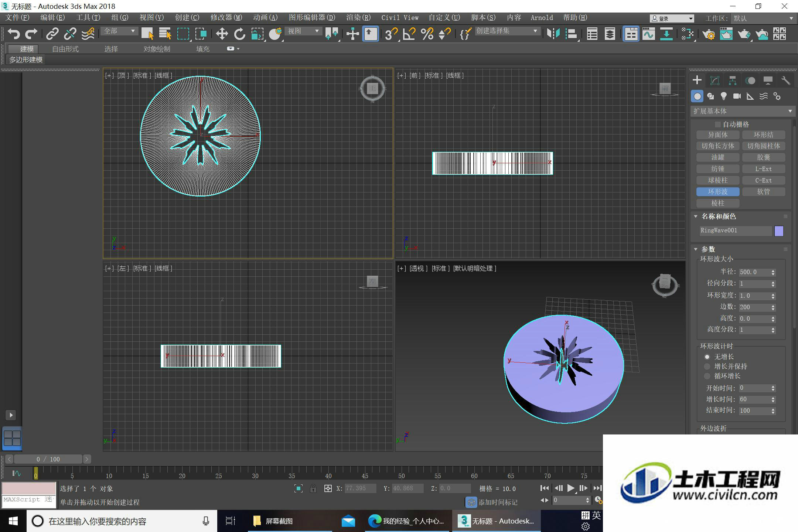The height and width of the screenshot is (532, 798).
Task: Click the Mirror tool icon
Action: pos(553,34)
